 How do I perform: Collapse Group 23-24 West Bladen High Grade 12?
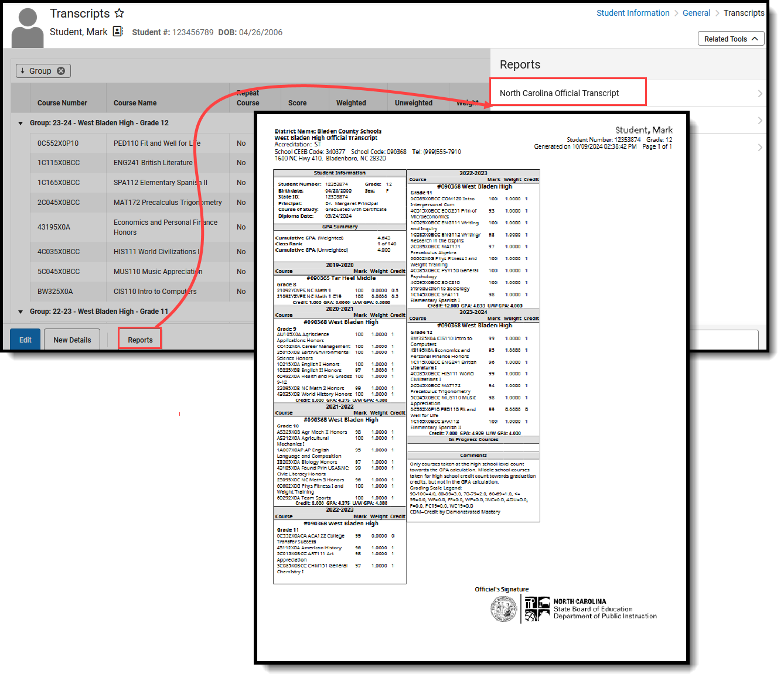pos(21,123)
